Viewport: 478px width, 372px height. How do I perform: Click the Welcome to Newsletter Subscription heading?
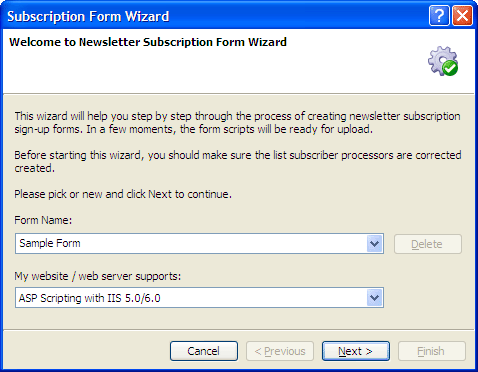148,42
